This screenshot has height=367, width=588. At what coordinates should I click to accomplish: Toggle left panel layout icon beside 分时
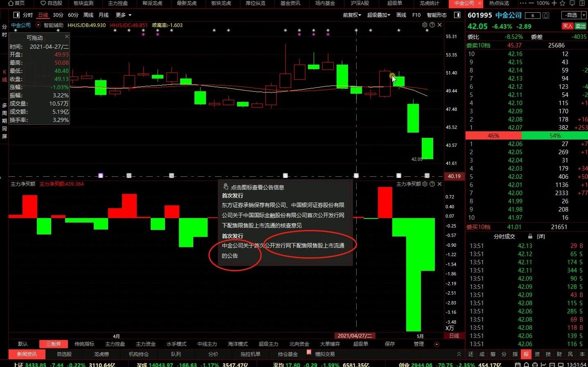(16, 15)
